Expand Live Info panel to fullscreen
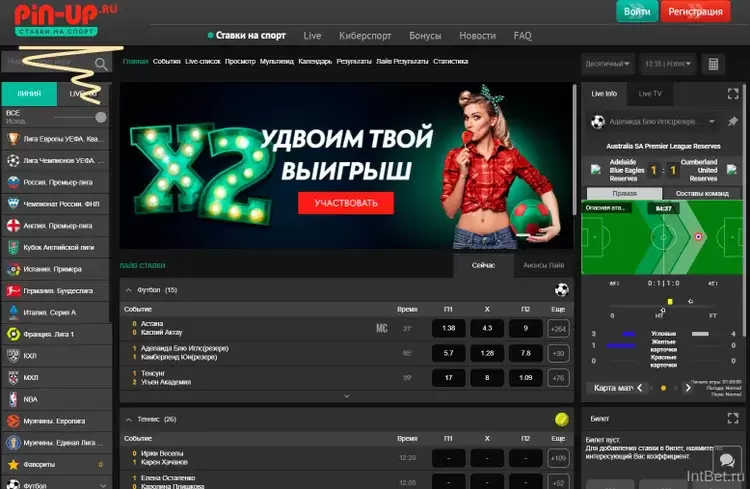The width and height of the screenshot is (750, 489). point(733,94)
